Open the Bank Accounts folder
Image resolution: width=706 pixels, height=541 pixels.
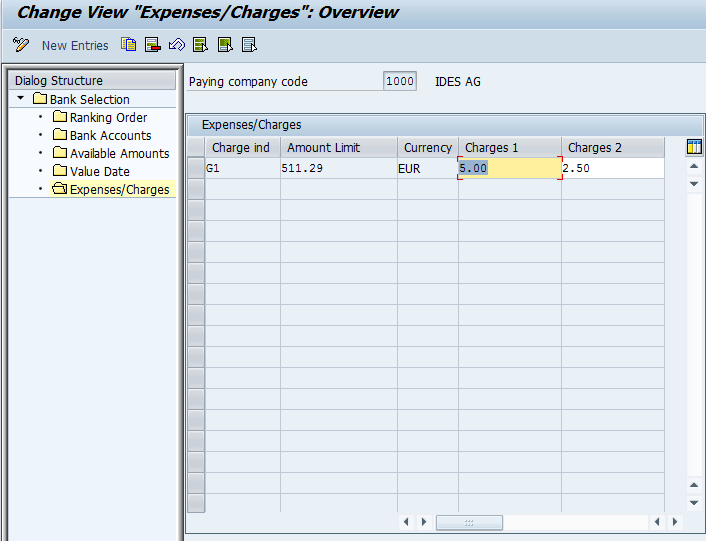(110, 135)
